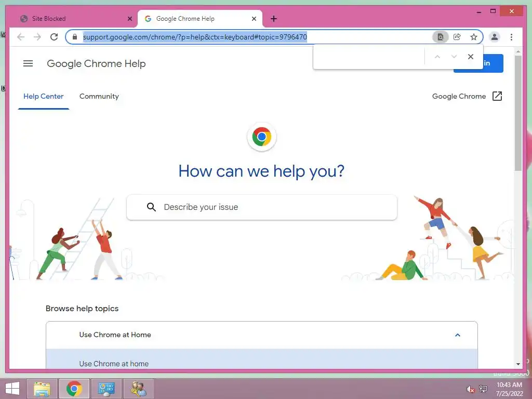532x399 pixels.
Task: Select the Google Chrome Help tab
Action: pos(200,19)
